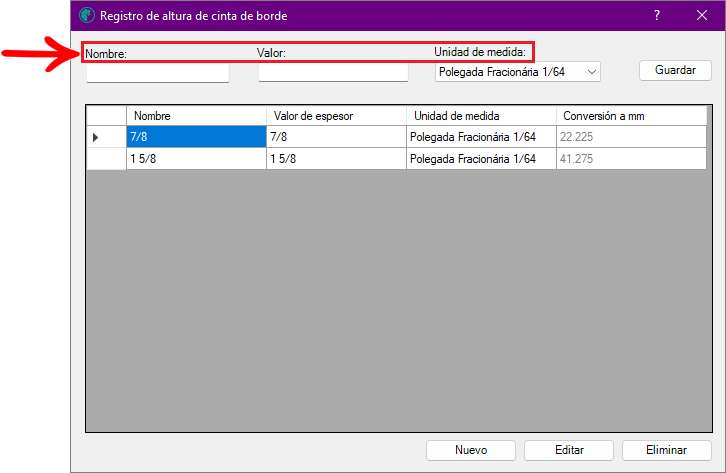The height and width of the screenshot is (473, 726).
Task: Click the Valor de espesor column header
Action: (x=336, y=116)
